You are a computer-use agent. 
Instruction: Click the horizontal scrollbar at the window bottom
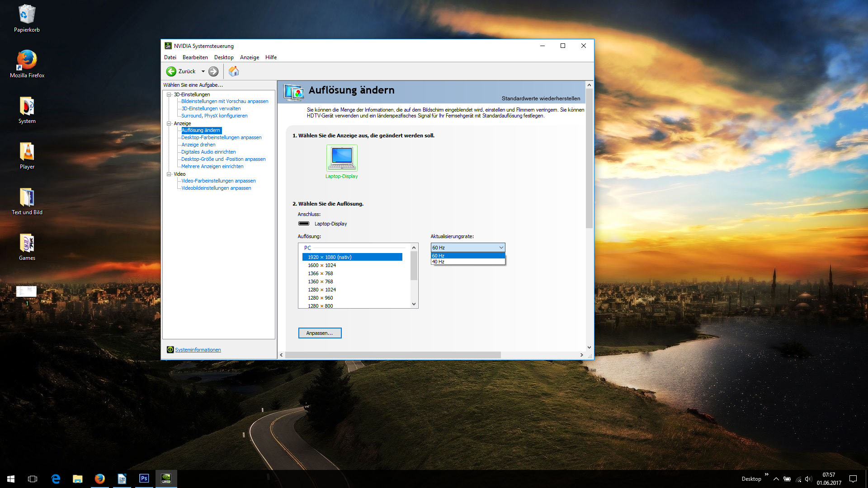tap(392, 355)
